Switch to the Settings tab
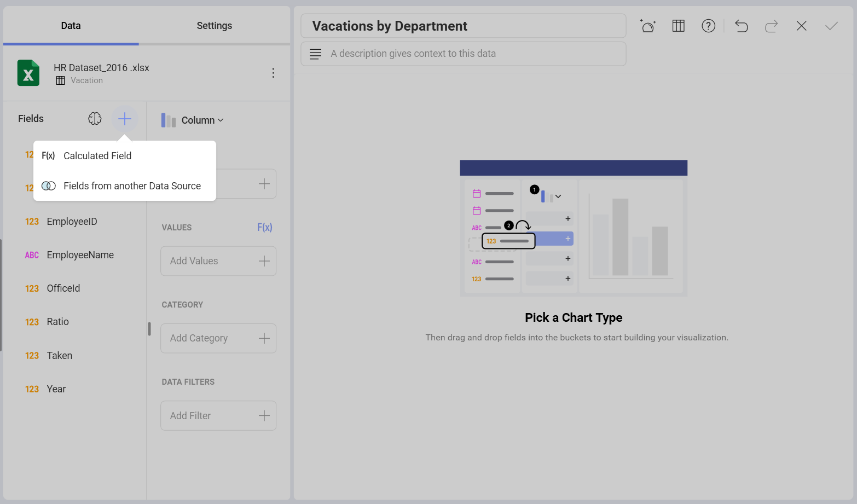 coord(215,26)
